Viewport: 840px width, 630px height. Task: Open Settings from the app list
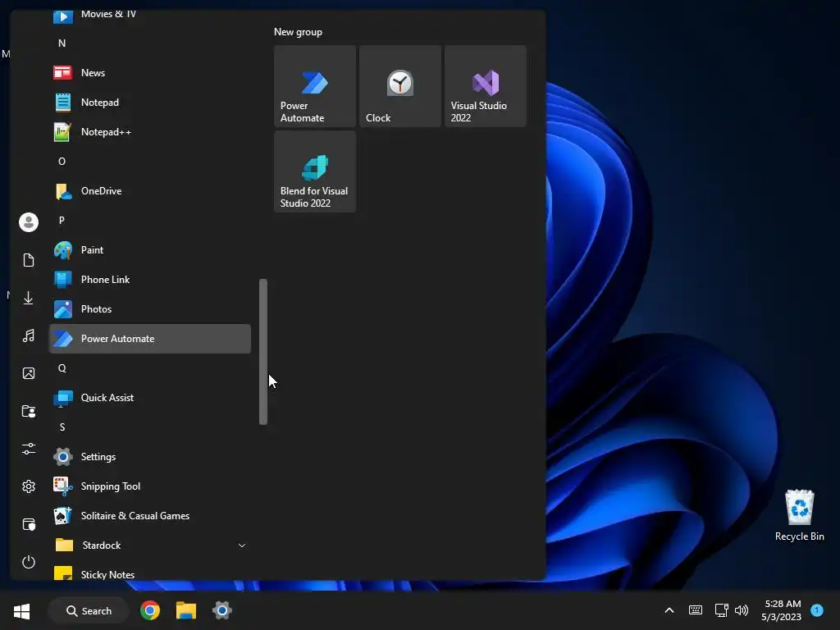(150, 456)
